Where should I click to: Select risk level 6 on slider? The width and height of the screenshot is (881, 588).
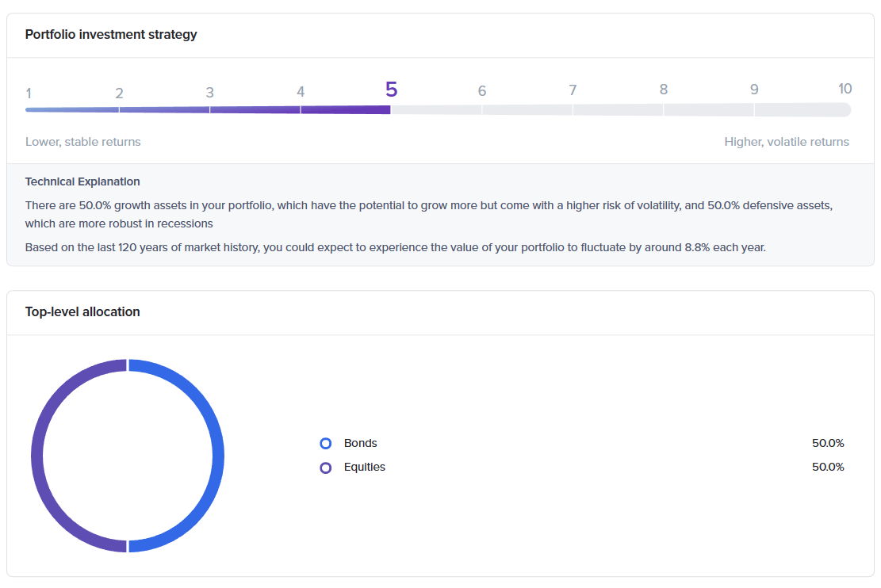click(482, 91)
